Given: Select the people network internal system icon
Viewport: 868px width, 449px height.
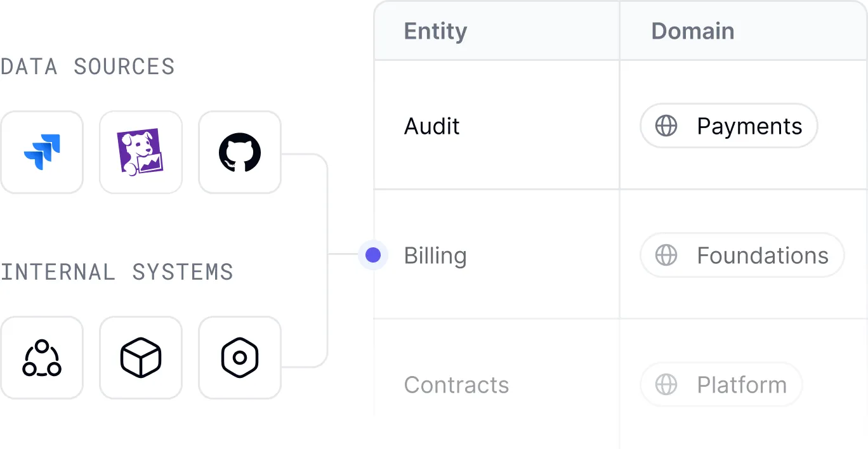Looking at the screenshot, I should click(x=42, y=357).
